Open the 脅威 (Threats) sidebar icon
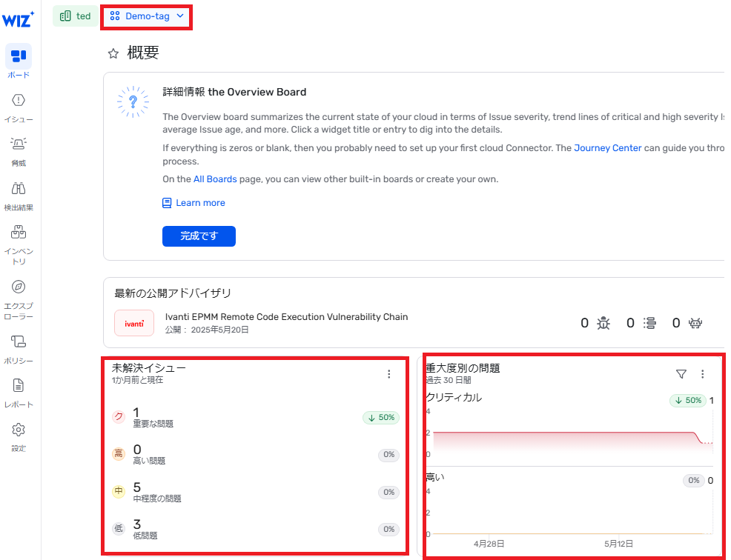The width and height of the screenshot is (731, 560). [x=19, y=144]
